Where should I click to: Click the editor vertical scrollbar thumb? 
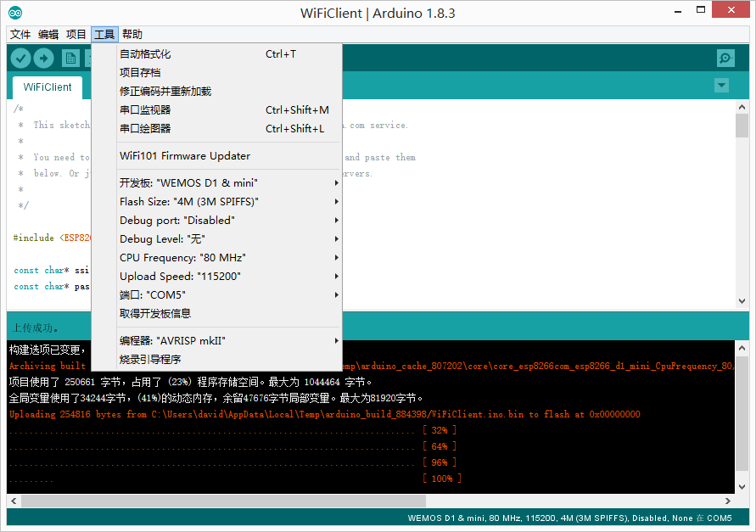click(x=742, y=126)
